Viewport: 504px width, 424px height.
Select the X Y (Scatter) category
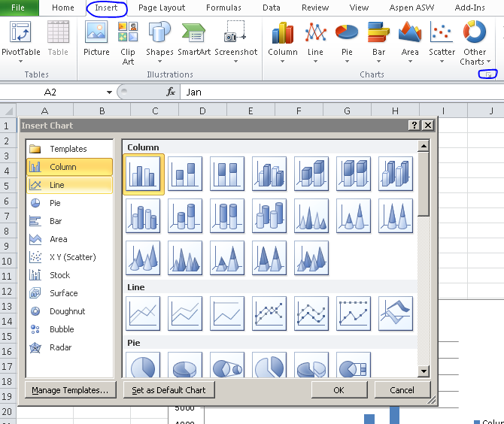(x=69, y=257)
